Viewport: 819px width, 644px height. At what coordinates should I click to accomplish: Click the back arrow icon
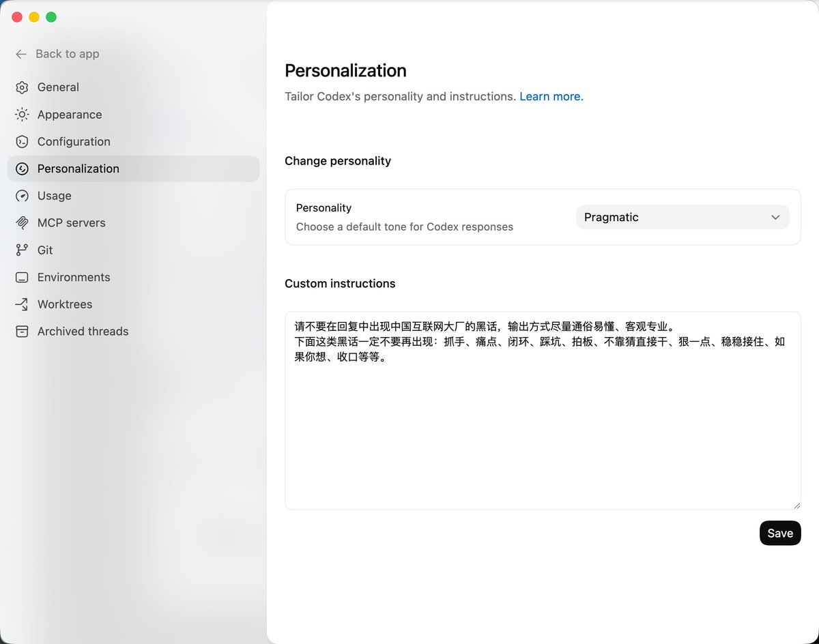tap(21, 54)
